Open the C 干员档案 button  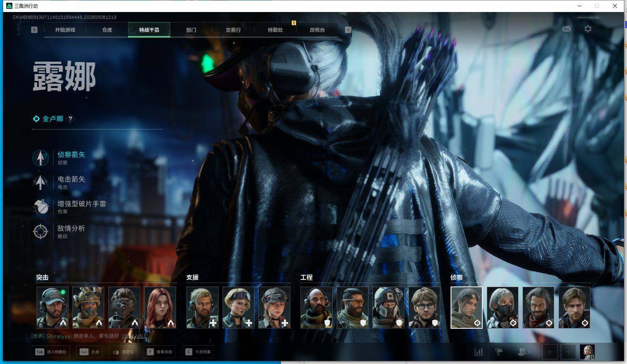click(198, 352)
